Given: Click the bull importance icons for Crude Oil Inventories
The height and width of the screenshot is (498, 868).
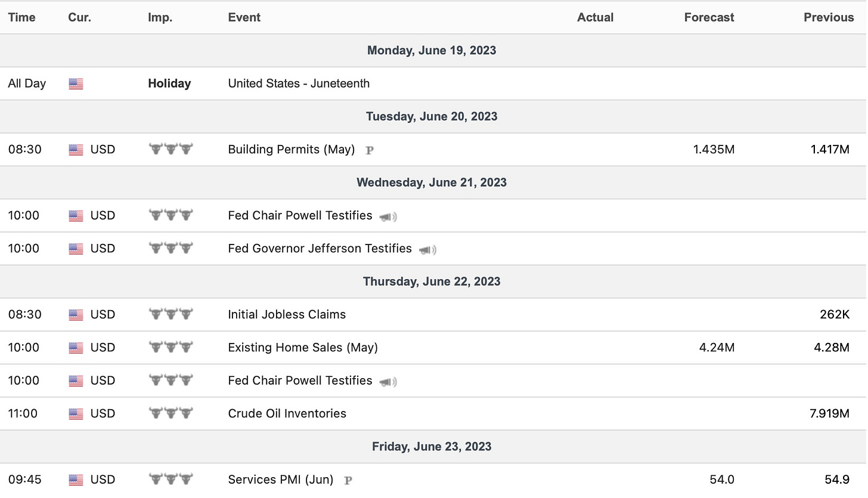Looking at the screenshot, I should pyautogui.click(x=170, y=413).
